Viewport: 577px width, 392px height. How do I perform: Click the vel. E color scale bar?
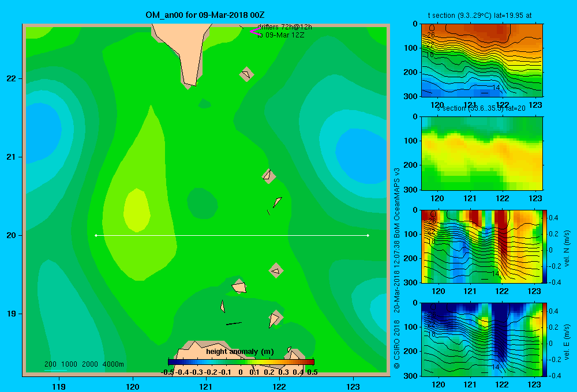pos(545,340)
